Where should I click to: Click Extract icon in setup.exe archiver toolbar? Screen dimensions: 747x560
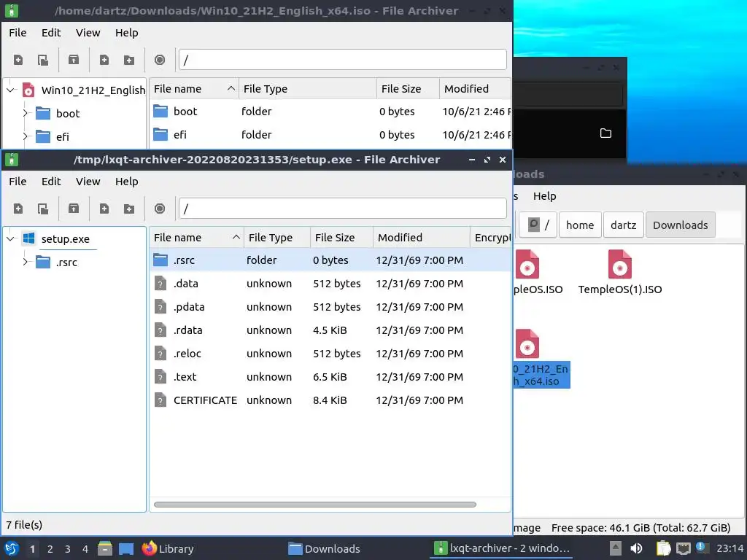point(74,209)
